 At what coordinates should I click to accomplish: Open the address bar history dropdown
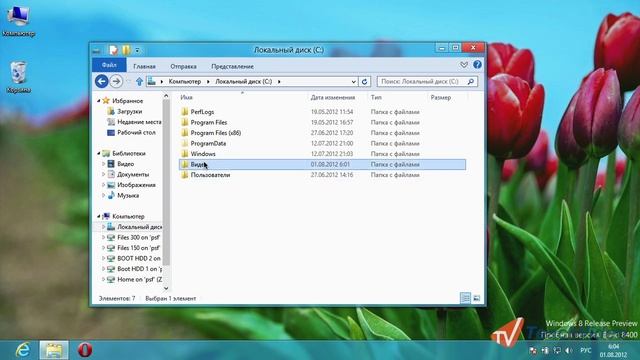(353, 81)
